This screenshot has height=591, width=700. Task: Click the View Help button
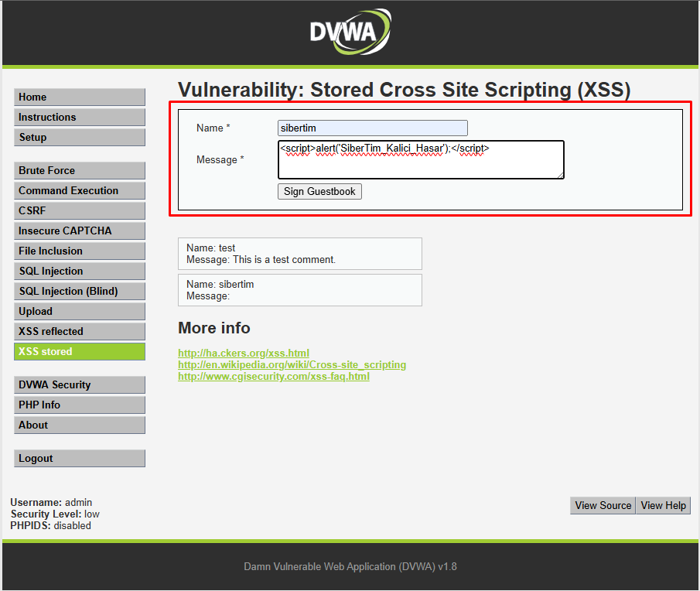pos(664,505)
